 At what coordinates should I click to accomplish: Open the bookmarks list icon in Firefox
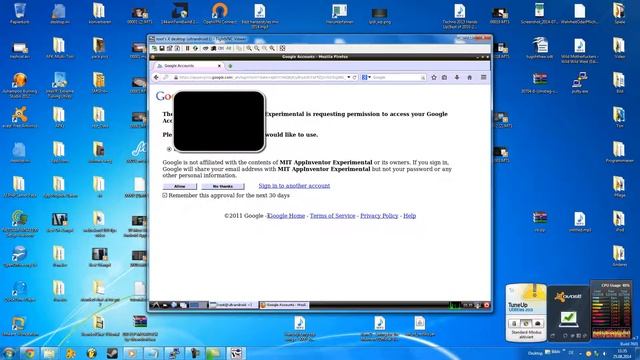tap(444, 77)
